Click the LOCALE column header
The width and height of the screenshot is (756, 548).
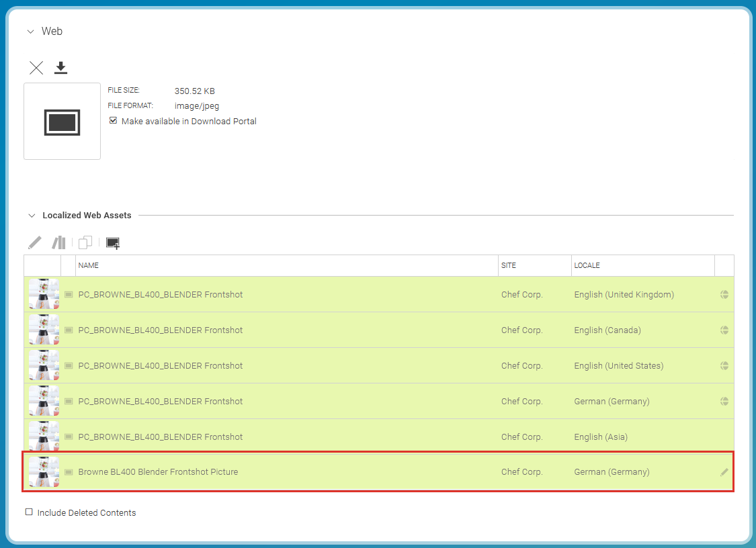click(x=587, y=265)
